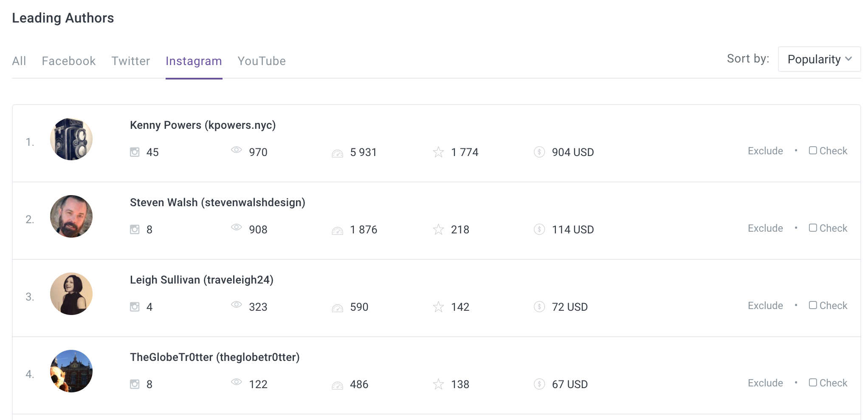Exclude Kenny Powers from the authors list
This screenshot has height=420, width=868.
pos(765,151)
